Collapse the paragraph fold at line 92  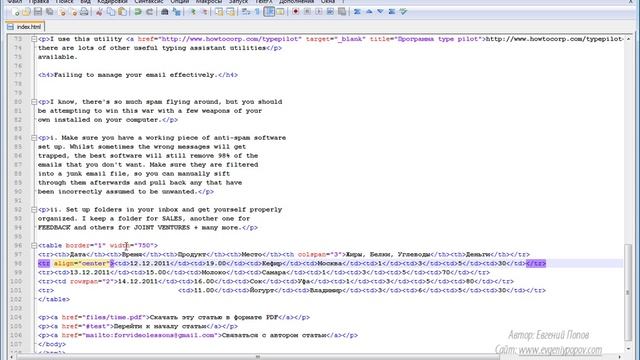click(34, 210)
